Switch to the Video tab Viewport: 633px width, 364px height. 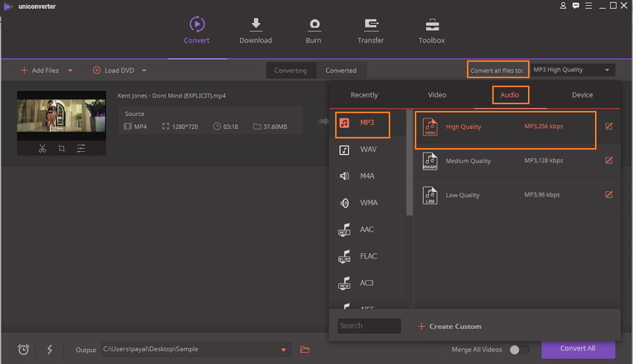pos(437,95)
